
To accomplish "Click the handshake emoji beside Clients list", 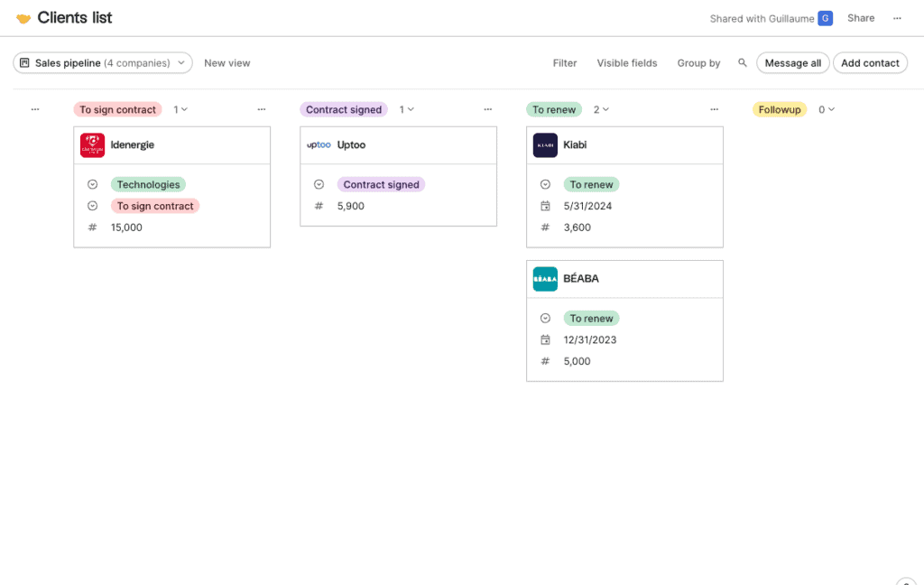I will (x=22, y=17).
